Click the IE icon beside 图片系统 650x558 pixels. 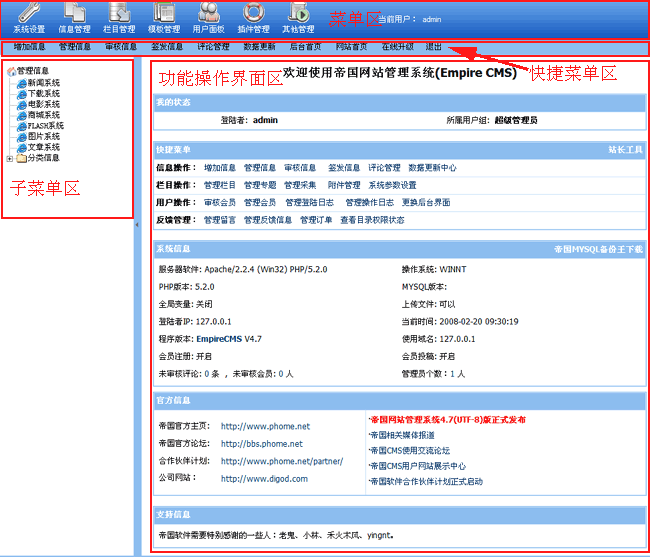pos(22,137)
